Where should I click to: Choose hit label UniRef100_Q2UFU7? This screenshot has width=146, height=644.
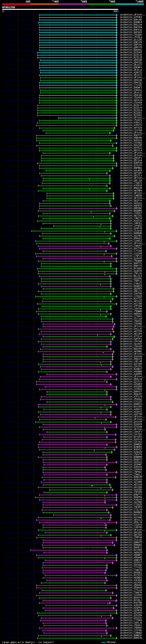pos(131,562)
